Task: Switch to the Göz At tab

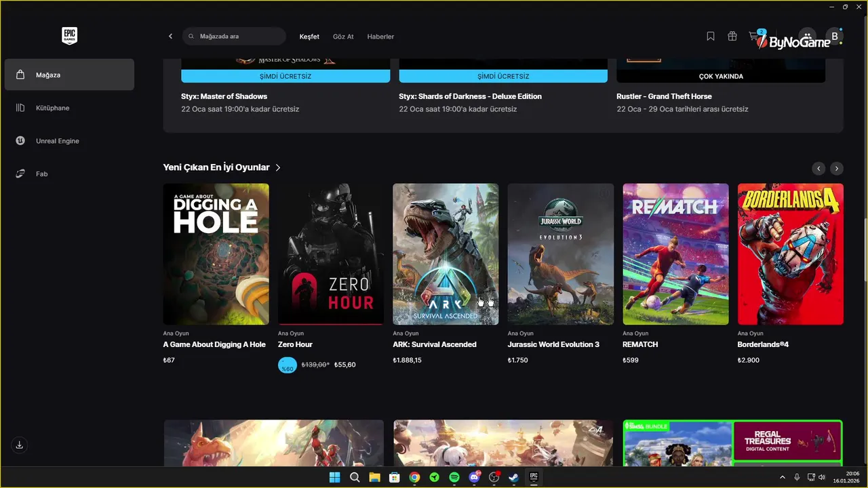Action: click(x=343, y=37)
